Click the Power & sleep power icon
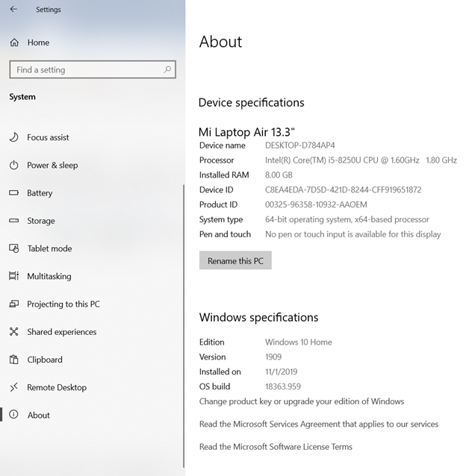Viewport: 466px width, 476px height. coord(13,165)
